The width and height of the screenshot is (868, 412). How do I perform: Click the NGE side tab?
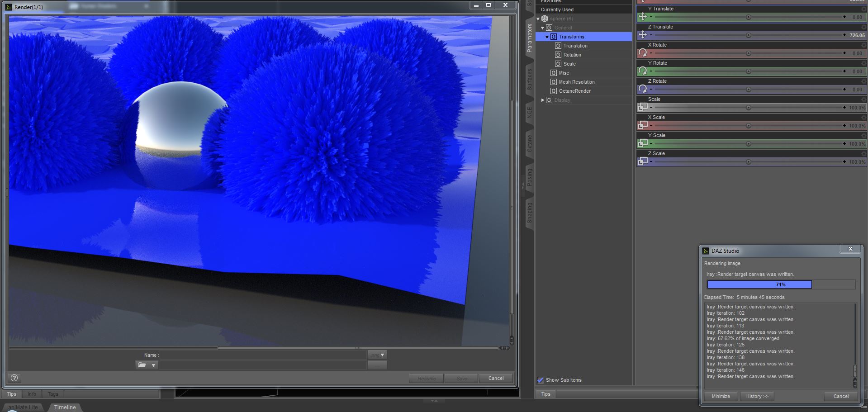pyautogui.click(x=530, y=113)
